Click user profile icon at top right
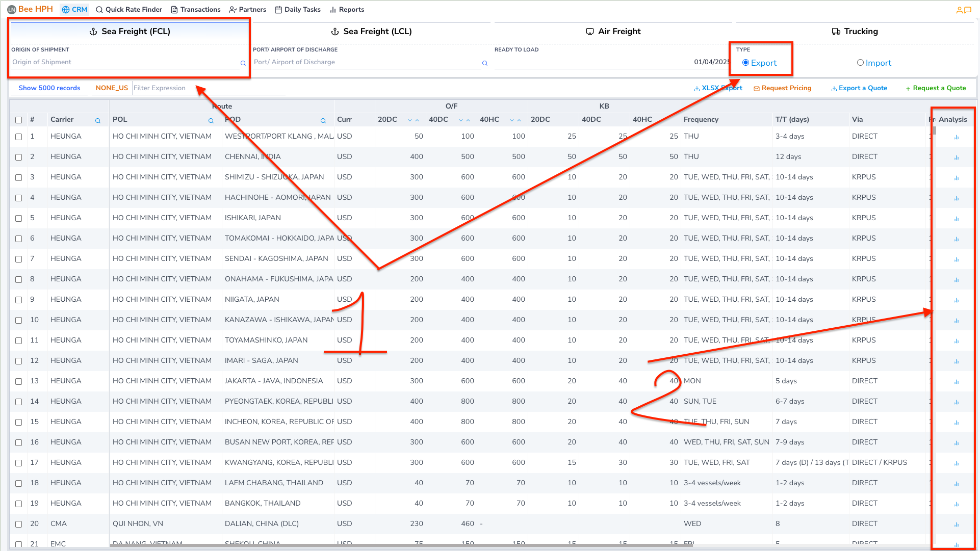980x551 pixels. (x=959, y=10)
